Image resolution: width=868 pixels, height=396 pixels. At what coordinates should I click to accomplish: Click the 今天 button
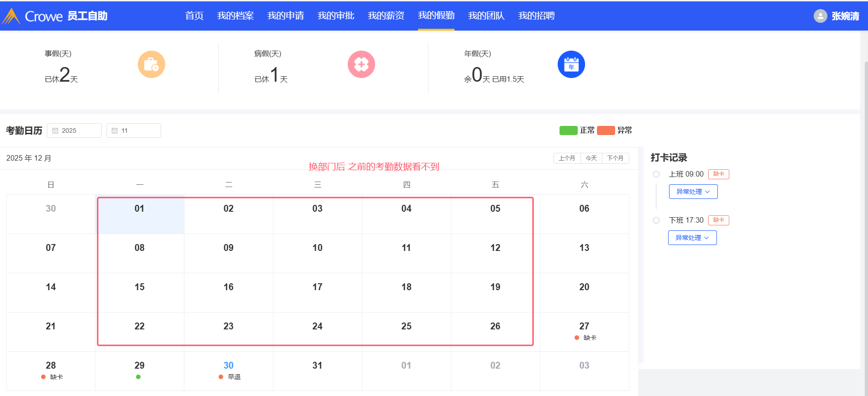(591, 158)
